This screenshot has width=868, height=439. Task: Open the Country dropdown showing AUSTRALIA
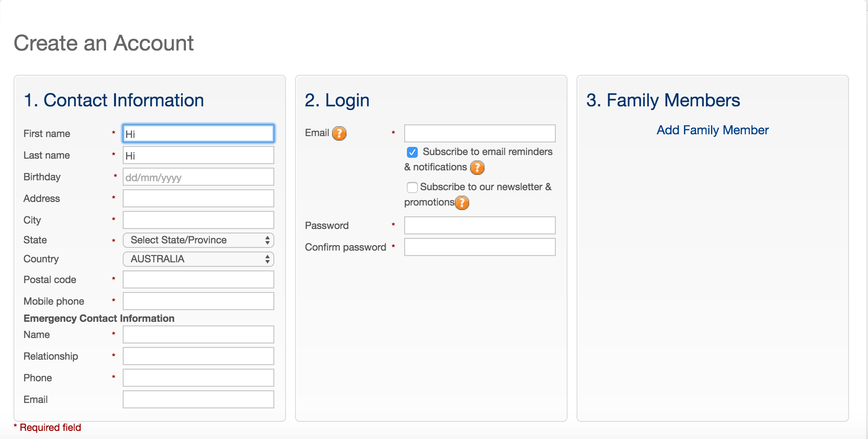pos(199,259)
